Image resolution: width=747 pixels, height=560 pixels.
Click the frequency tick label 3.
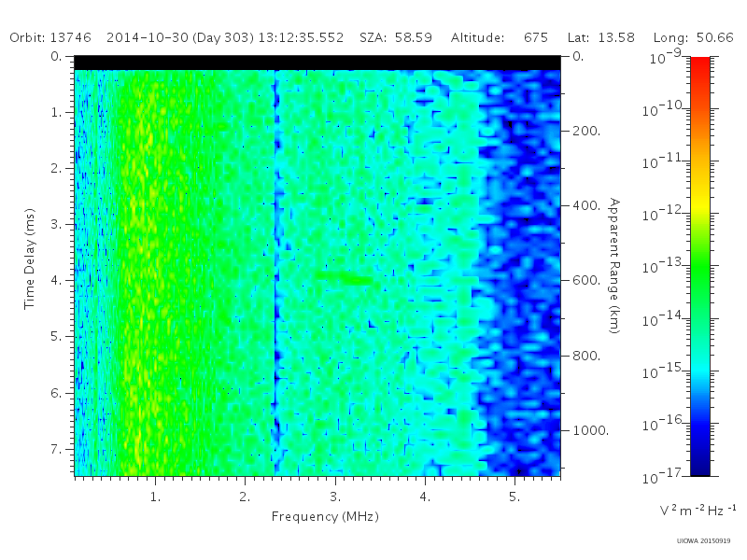[335, 497]
